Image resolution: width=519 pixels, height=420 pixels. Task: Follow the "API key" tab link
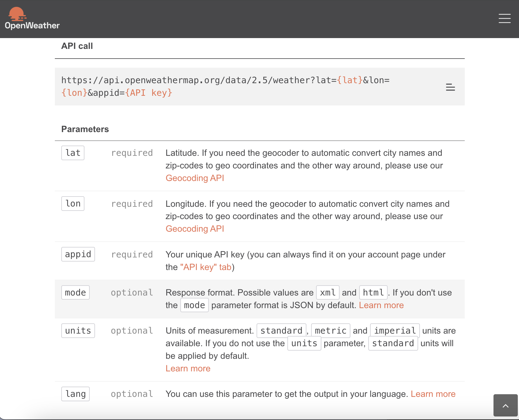206,267
